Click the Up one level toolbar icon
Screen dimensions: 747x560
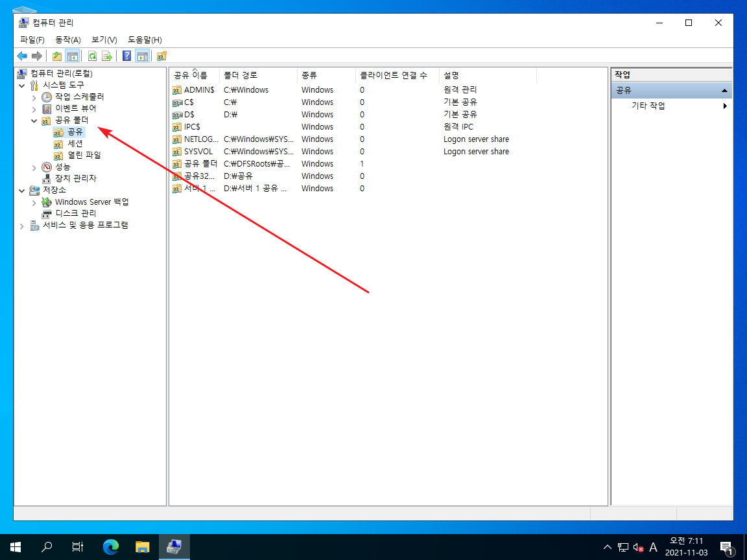coord(56,56)
